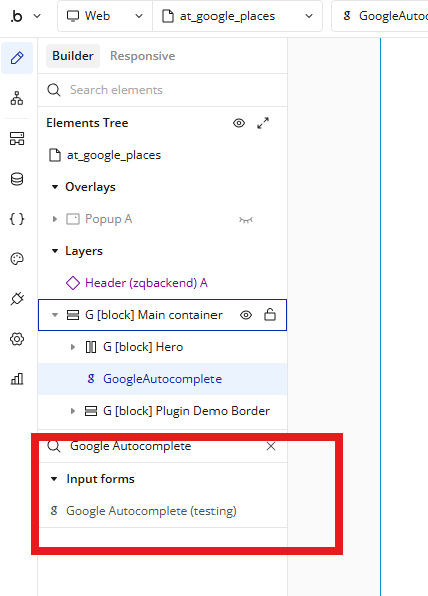Open the Design tab pencil icon
Viewport: 428px width, 596px height.
point(17,58)
